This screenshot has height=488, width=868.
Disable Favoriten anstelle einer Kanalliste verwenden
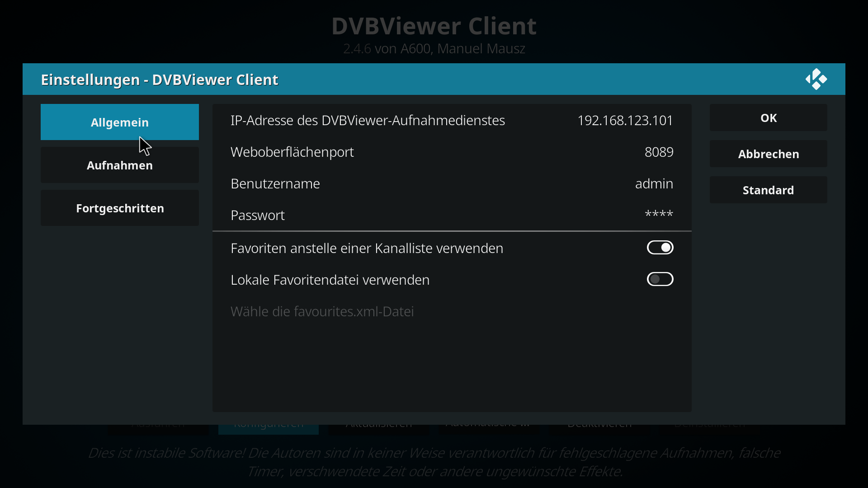[x=660, y=248]
